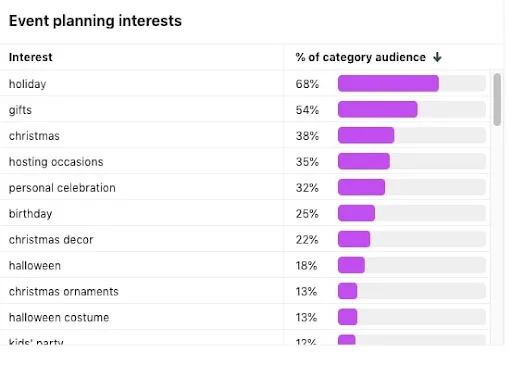Image resolution: width=512 pixels, height=378 pixels.
Task: Click the halloween 18% progress bar
Action: (351, 265)
